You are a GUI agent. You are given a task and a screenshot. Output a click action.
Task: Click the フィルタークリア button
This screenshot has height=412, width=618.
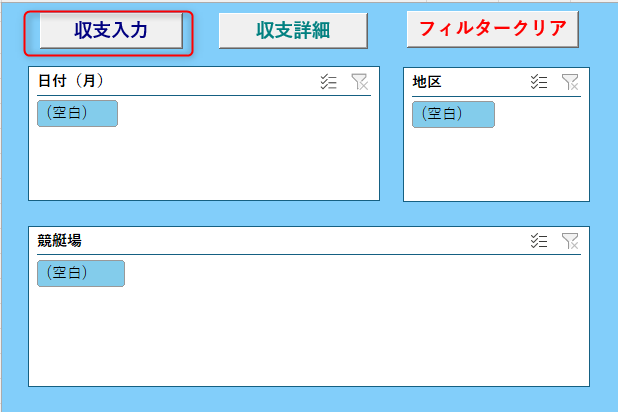(493, 30)
